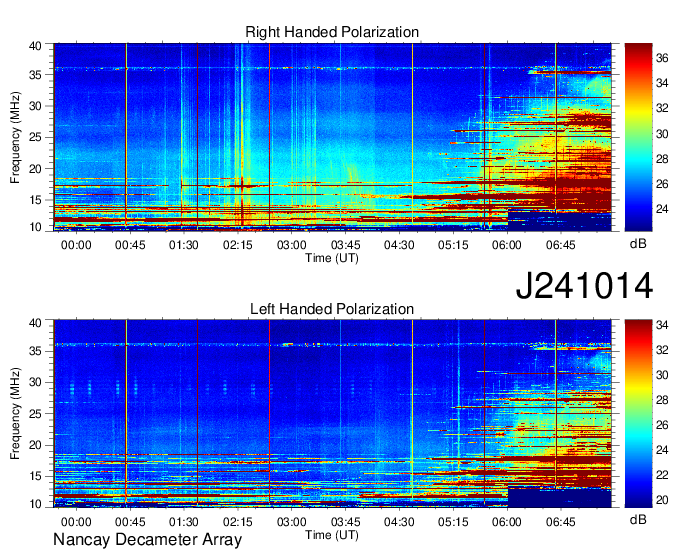Click the 03:00 time tick under Right Handed plot
This screenshot has height=552, width=680.
pyautogui.click(x=291, y=245)
